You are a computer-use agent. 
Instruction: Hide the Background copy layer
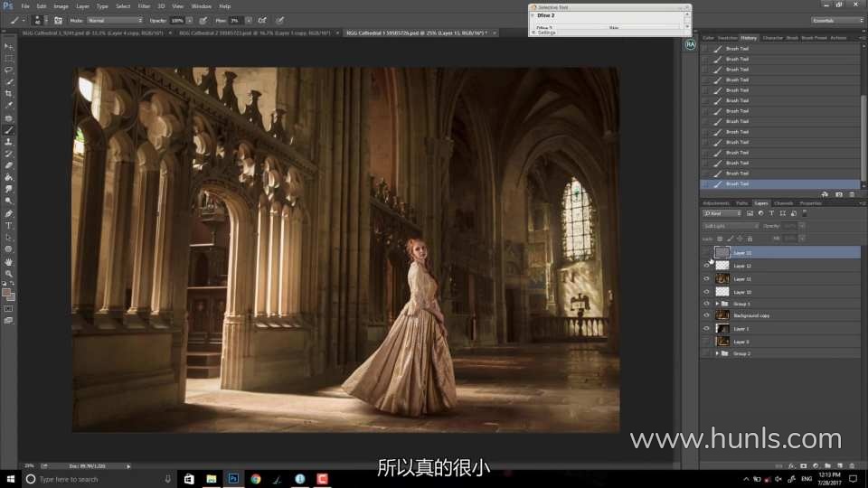coord(706,315)
